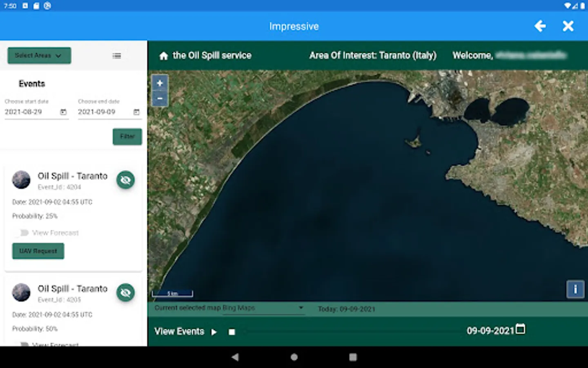Open the end date calendar picker

[136, 112]
